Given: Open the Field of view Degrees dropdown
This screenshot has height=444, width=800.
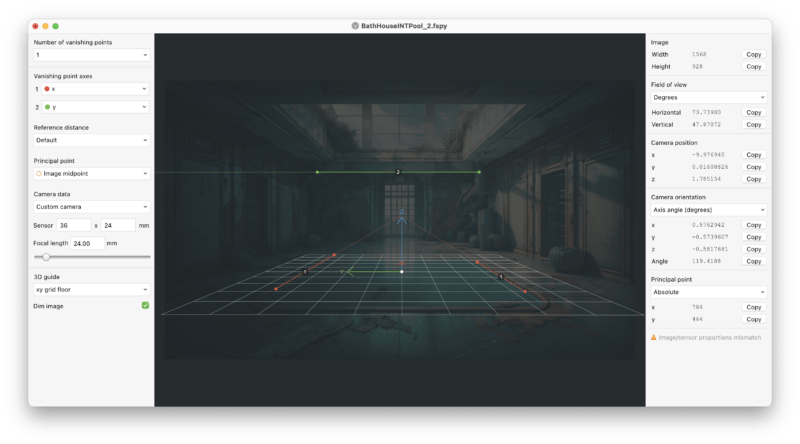Looking at the screenshot, I should coord(709,97).
